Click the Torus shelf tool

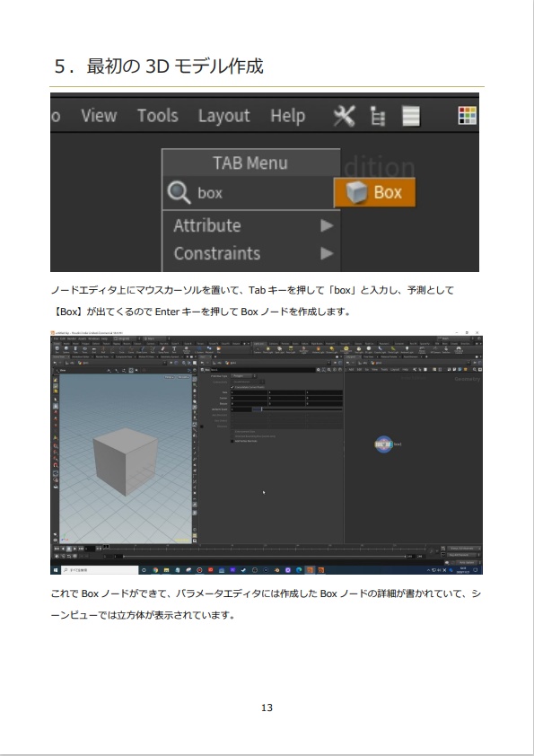point(85,349)
